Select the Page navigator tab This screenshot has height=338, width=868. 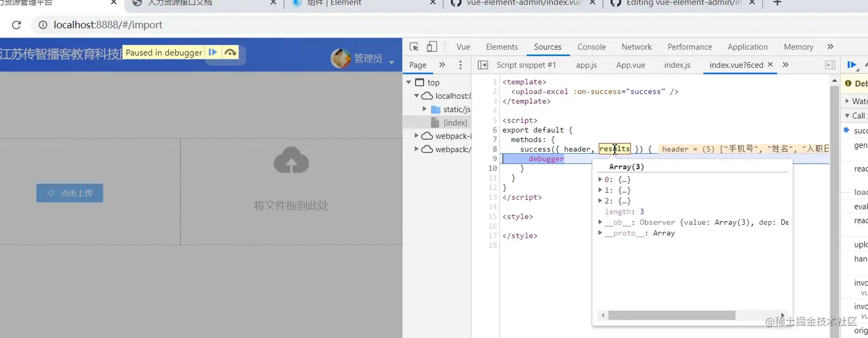point(418,65)
